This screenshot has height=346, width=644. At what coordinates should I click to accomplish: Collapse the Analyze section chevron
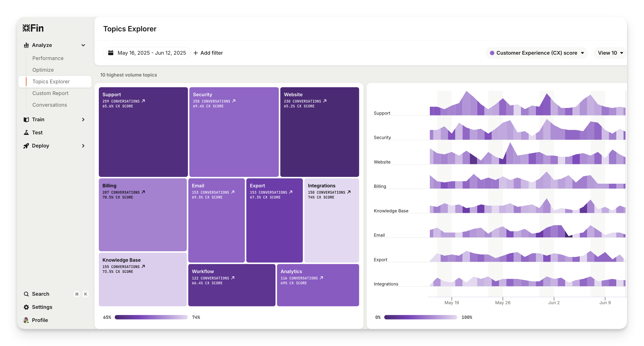(x=83, y=45)
